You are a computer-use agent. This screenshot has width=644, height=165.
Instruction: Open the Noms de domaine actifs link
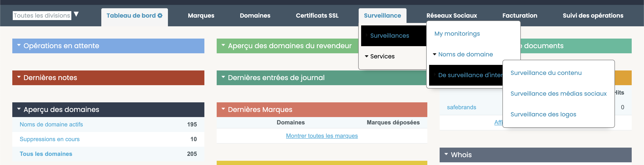click(51, 124)
